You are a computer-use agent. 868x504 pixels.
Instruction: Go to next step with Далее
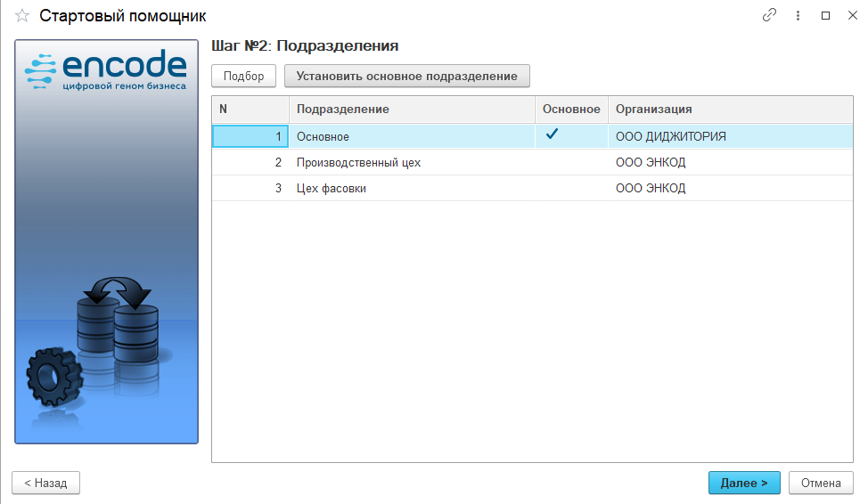point(744,483)
